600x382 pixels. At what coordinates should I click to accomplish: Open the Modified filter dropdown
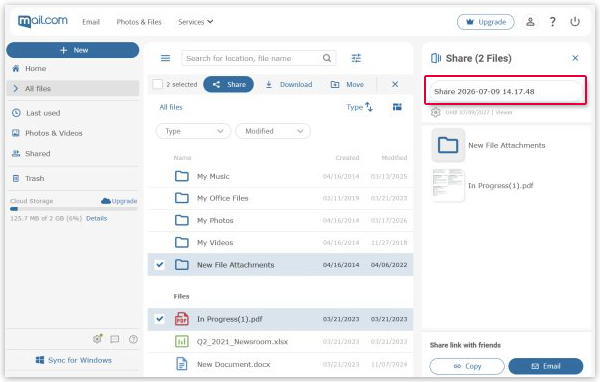coord(273,131)
